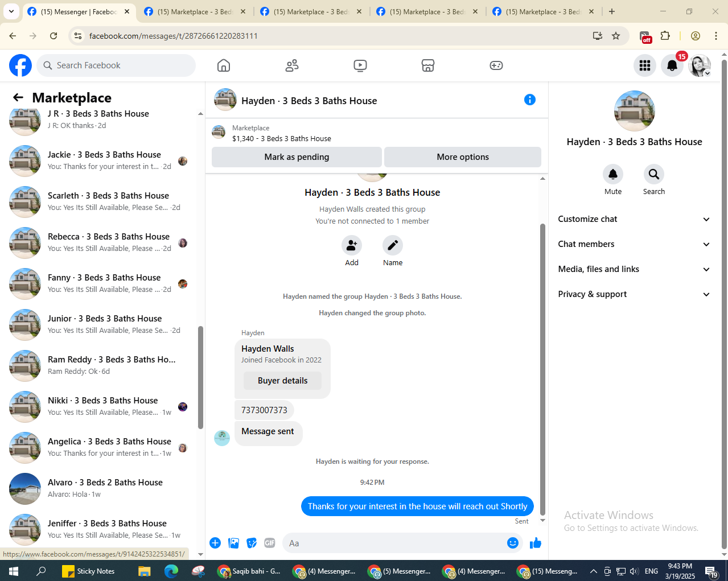Reload the page

(54, 36)
